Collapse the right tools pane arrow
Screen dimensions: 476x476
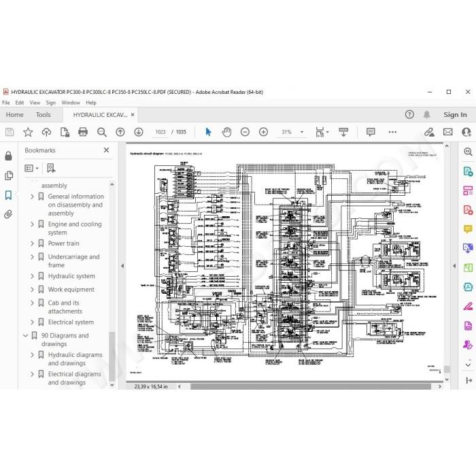click(x=454, y=266)
